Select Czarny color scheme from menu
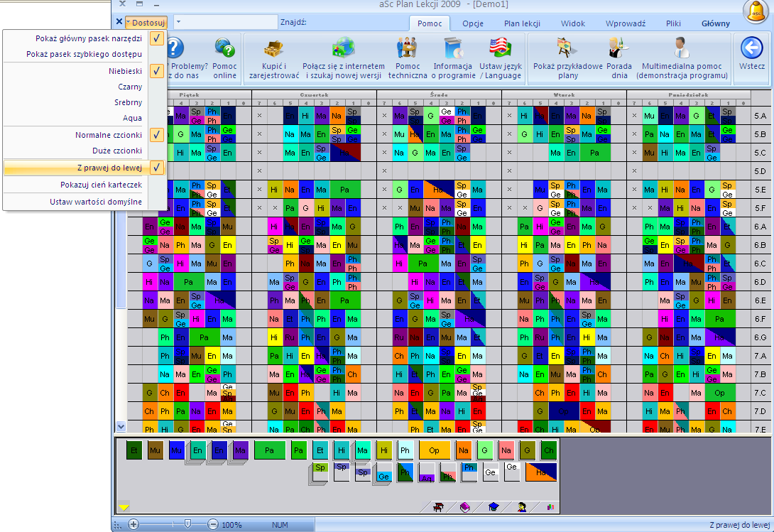The width and height of the screenshot is (774, 532). tap(129, 87)
